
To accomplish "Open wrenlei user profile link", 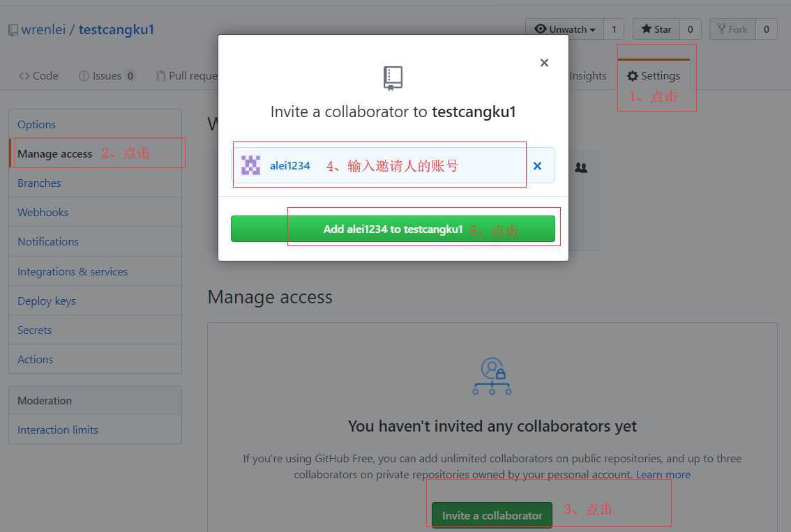I will tap(43, 30).
